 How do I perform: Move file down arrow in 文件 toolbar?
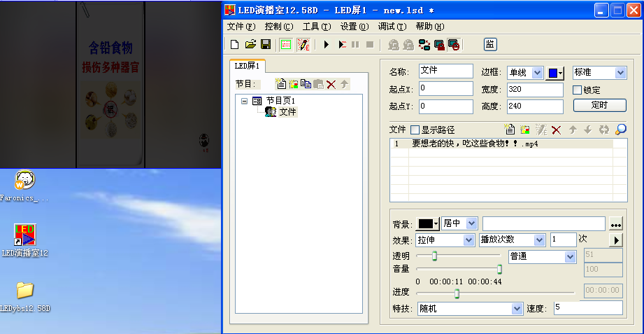588,130
